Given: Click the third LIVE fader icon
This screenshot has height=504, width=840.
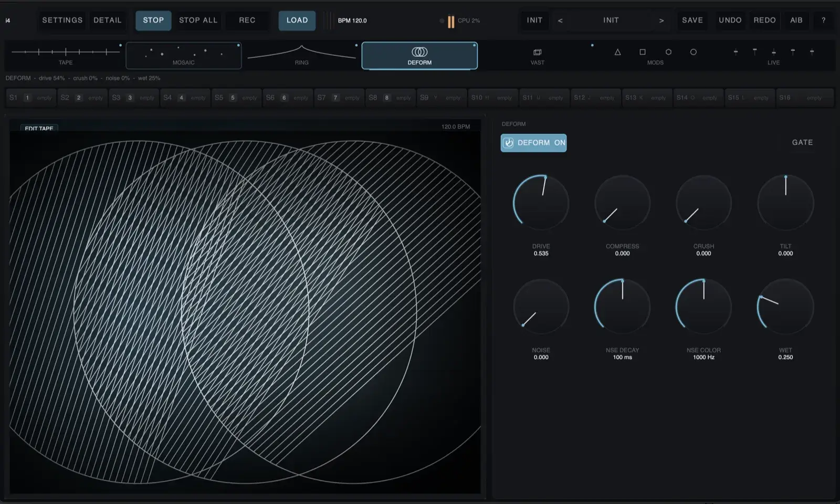Looking at the screenshot, I should pos(774,52).
